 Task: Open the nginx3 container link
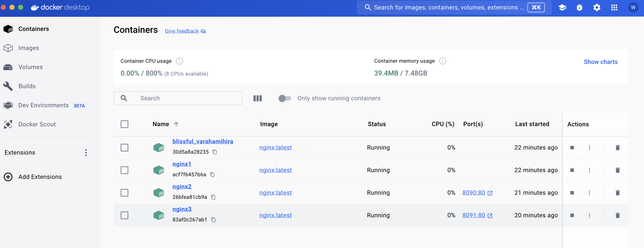pyautogui.click(x=182, y=209)
